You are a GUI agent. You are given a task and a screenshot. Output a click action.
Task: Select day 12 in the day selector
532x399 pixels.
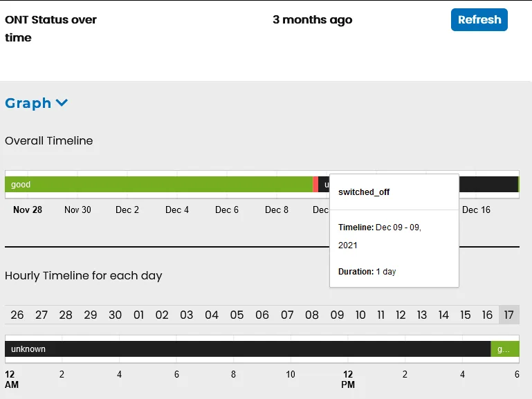pyautogui.click(x=401, y=315)
